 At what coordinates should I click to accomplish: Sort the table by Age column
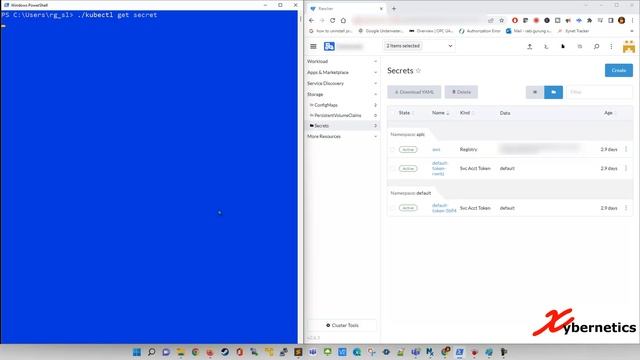610,113
